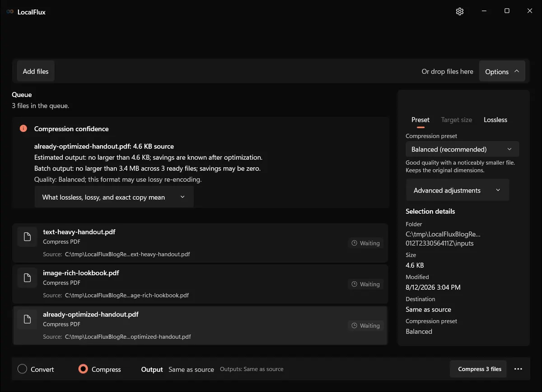542x392 pixels.
Task: Click the already-optimized-handout.pdf file icon
Action: [27, 319]
